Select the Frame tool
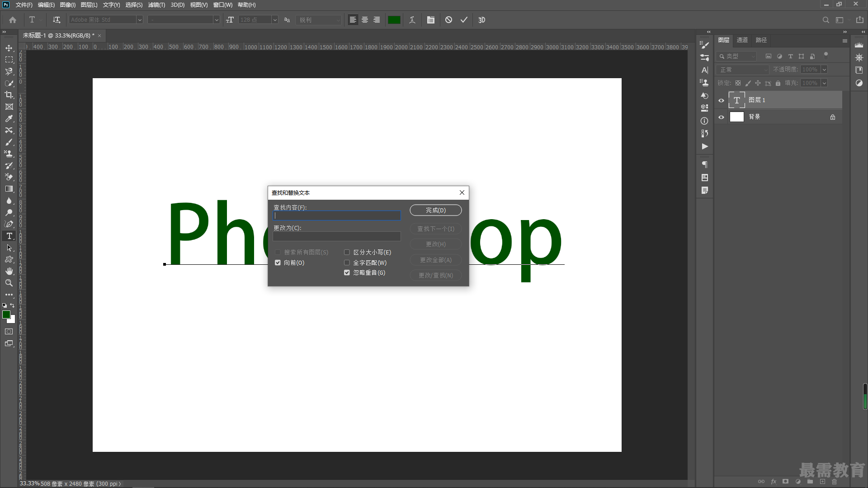This screenshot has width=868, height=488. click(9, 107)
